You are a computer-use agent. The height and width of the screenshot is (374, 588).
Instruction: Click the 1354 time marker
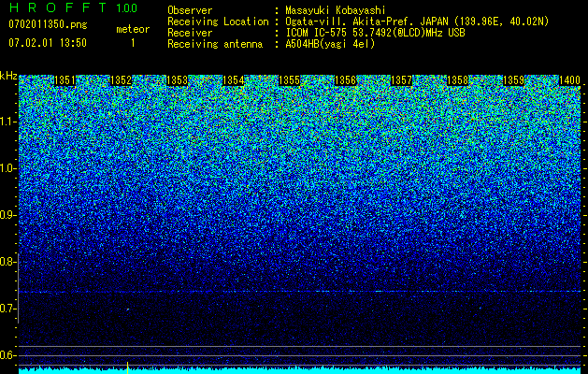point(234,80)
